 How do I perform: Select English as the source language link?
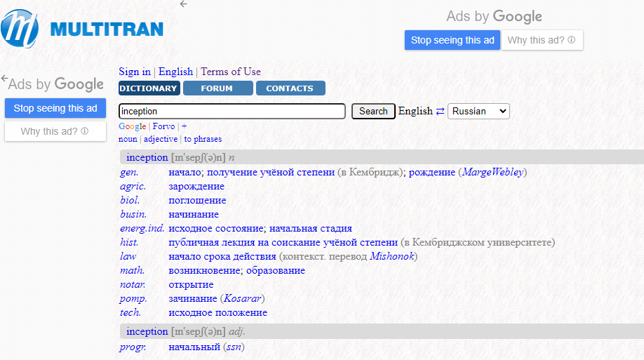coord(175,72)
